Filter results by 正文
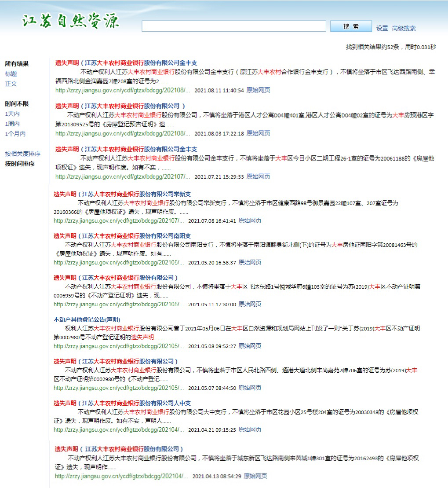This screenshot has width=448, height=488. coord(11,84)
